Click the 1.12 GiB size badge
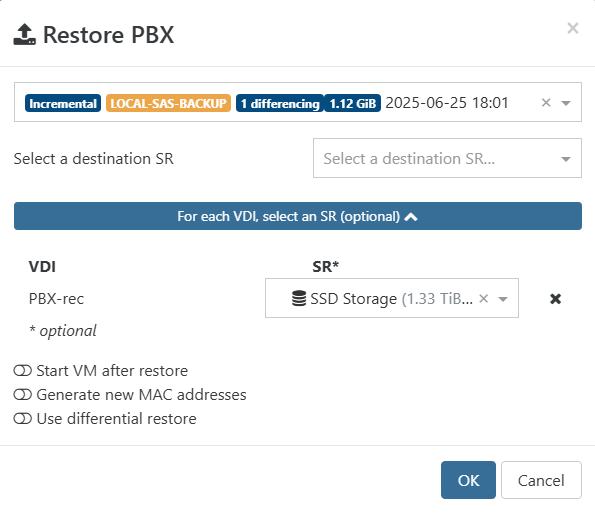This screenshot has height=513, width=595. pyautogui.click(x=353, y=103)
